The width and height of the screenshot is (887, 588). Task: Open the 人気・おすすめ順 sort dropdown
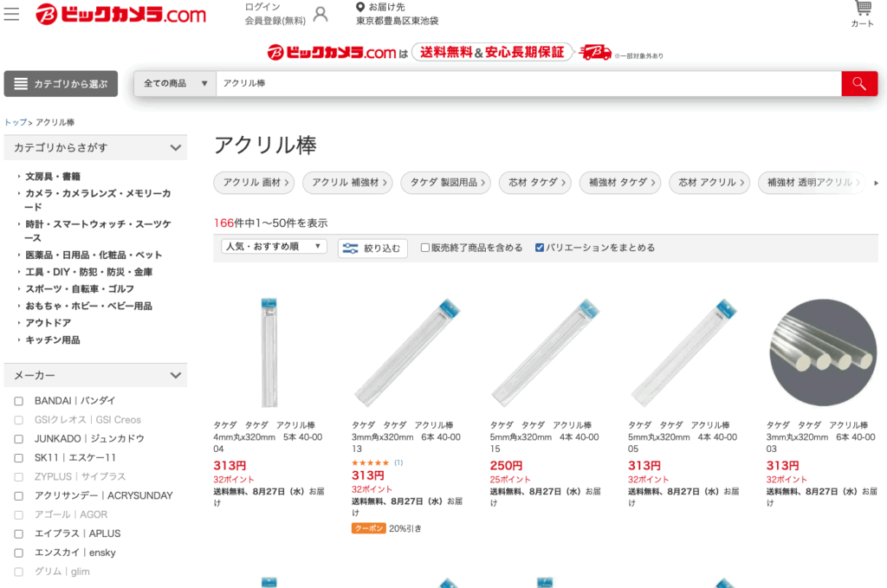(x=274, y=247)
